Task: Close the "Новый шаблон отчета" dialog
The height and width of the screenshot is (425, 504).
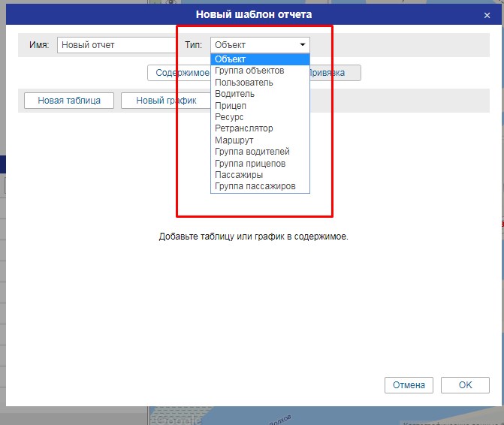Action: [x=487, y=14]
